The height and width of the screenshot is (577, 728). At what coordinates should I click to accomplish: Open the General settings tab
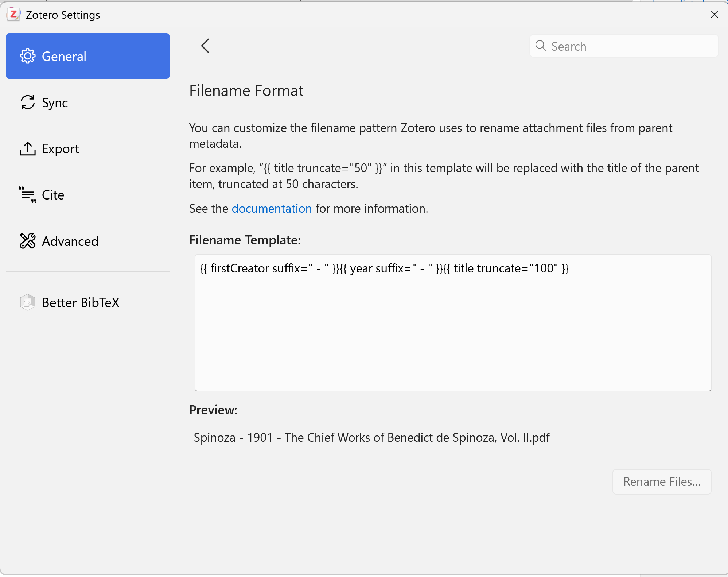click(87, 56)
